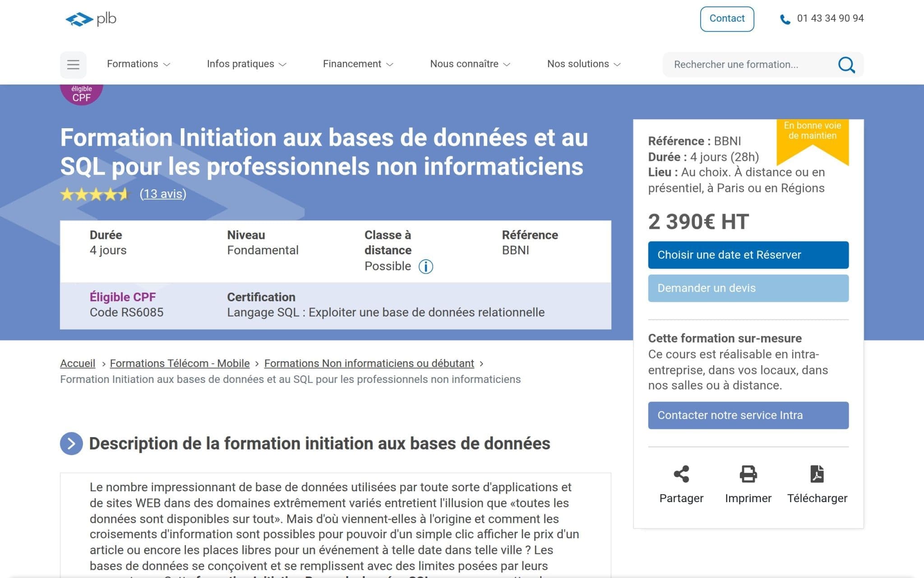Click the Éligible CPF heading
924x578 pixels.
[123, 297]
